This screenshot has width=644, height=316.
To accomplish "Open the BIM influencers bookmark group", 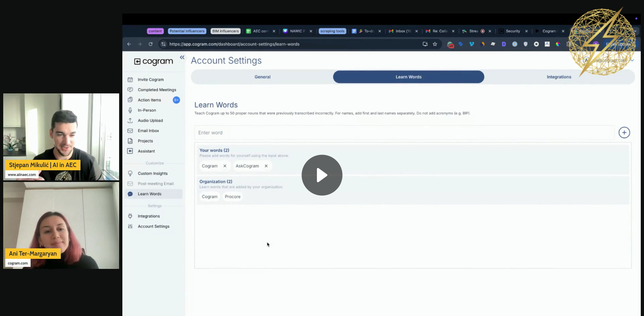I will pos(225,31).
